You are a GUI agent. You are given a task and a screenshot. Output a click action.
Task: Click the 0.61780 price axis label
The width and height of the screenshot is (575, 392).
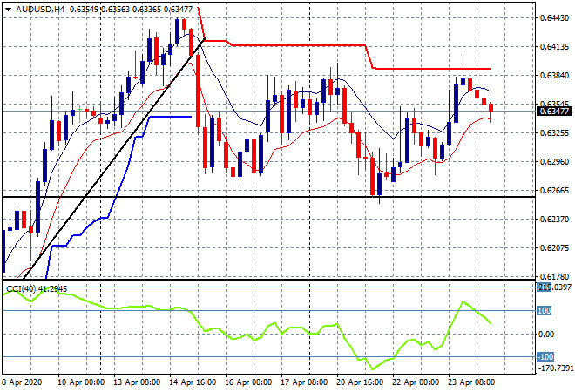click(554, 276)
